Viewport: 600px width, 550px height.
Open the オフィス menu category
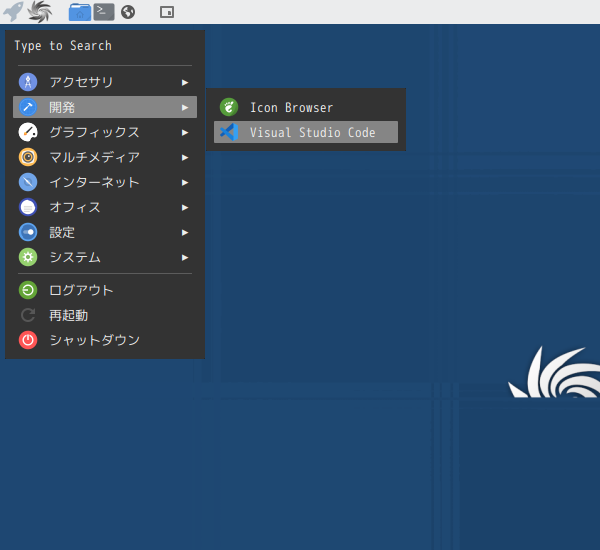click(x=75, y=207)
